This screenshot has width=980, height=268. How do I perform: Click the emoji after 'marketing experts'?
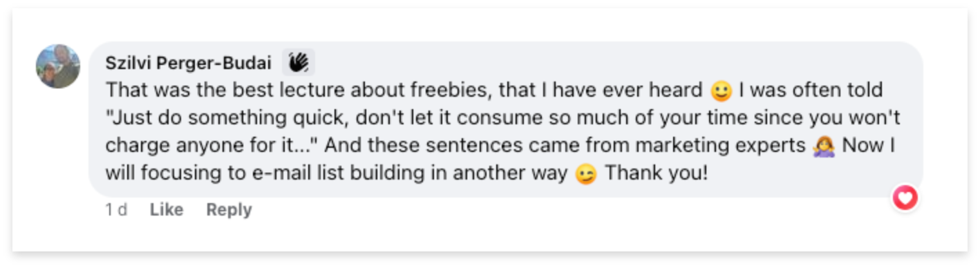pos(825,146)
